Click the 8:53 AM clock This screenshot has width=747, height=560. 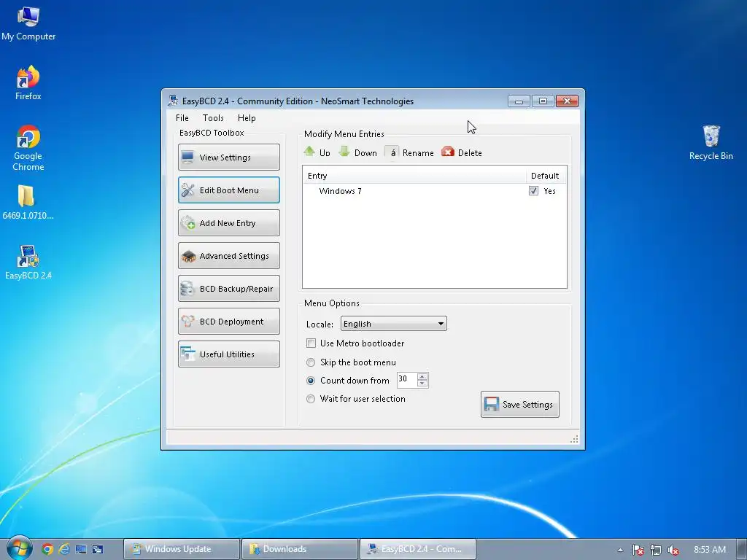click(710, 550)
